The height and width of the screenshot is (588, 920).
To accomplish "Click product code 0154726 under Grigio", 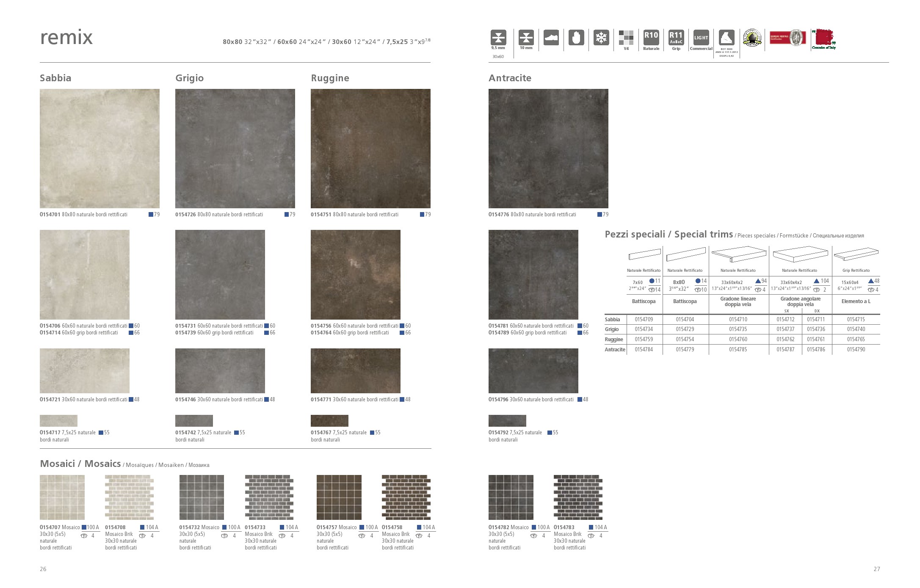I will [x=185, y=215].
